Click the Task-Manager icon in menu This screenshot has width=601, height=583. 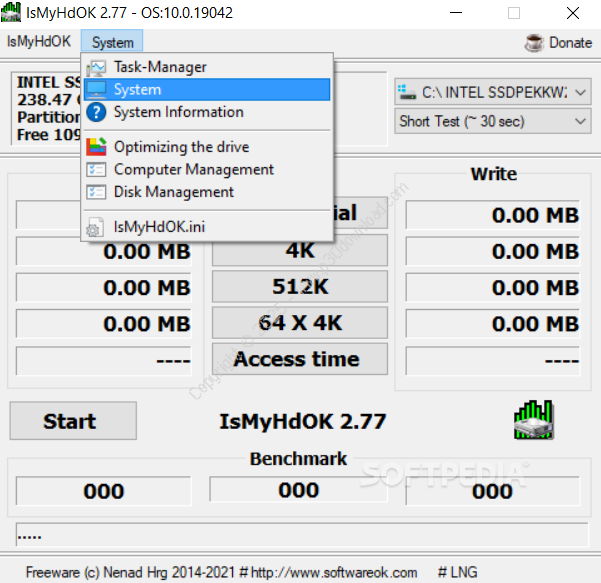click(96, 68)
